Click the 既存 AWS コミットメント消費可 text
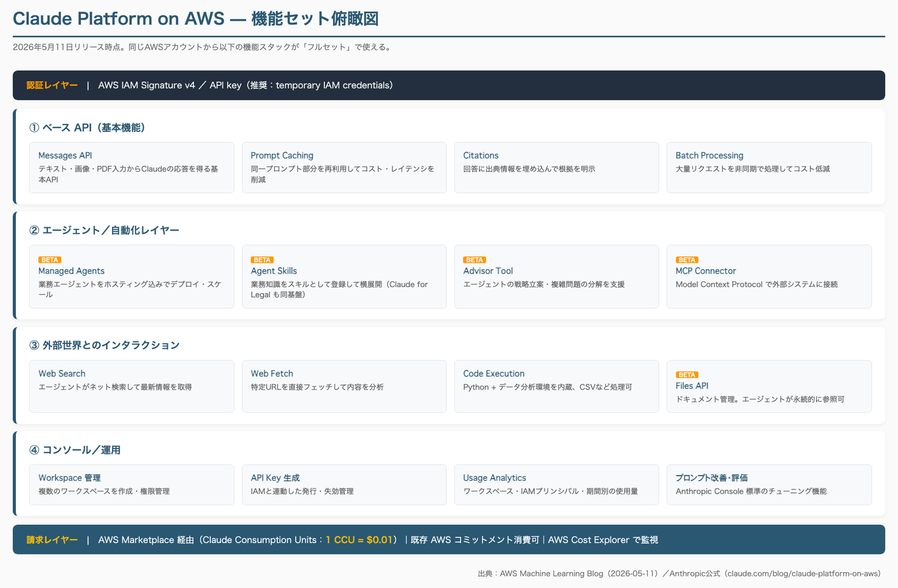 (475, 540)
